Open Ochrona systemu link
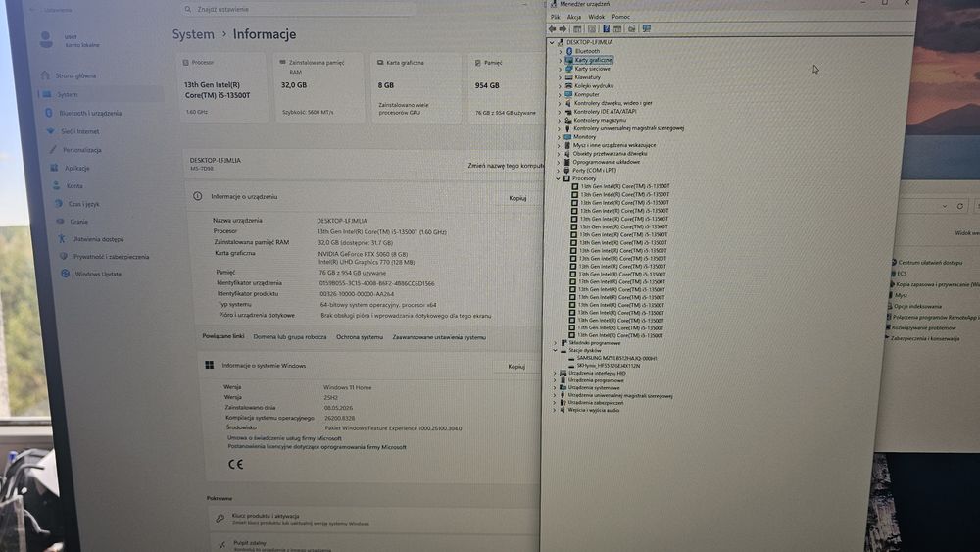Viewport: 980px width, 552px height. pyautogui.click(x=360, y=337)
